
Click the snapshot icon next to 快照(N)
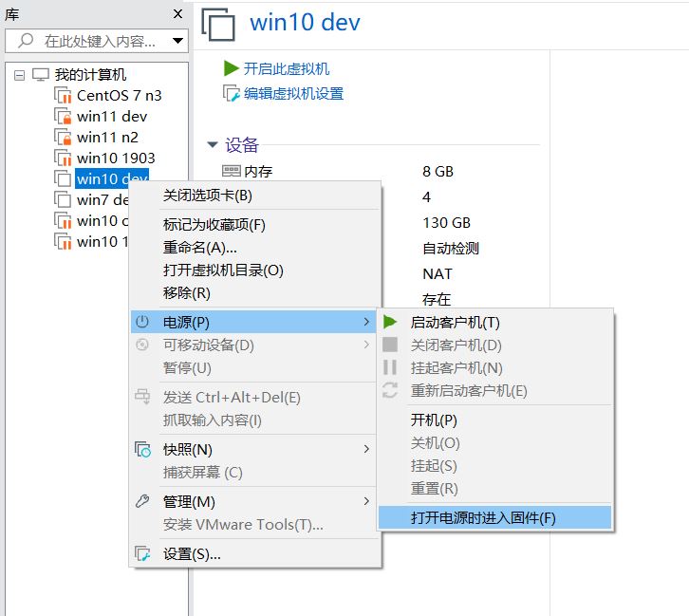142,450
